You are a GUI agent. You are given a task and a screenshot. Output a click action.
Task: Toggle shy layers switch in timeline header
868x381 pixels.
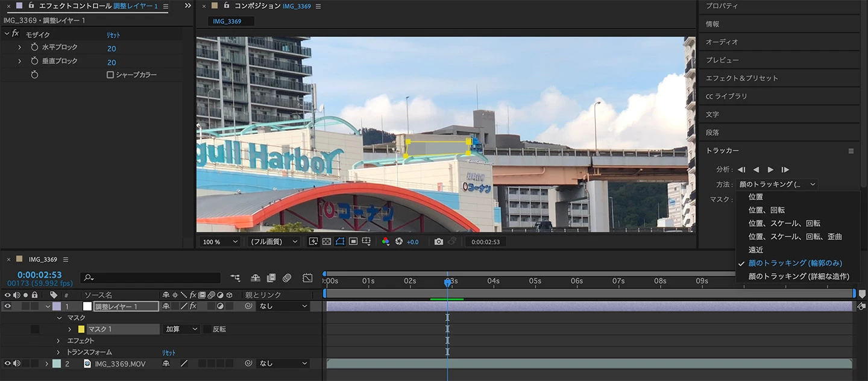point(256,278)
